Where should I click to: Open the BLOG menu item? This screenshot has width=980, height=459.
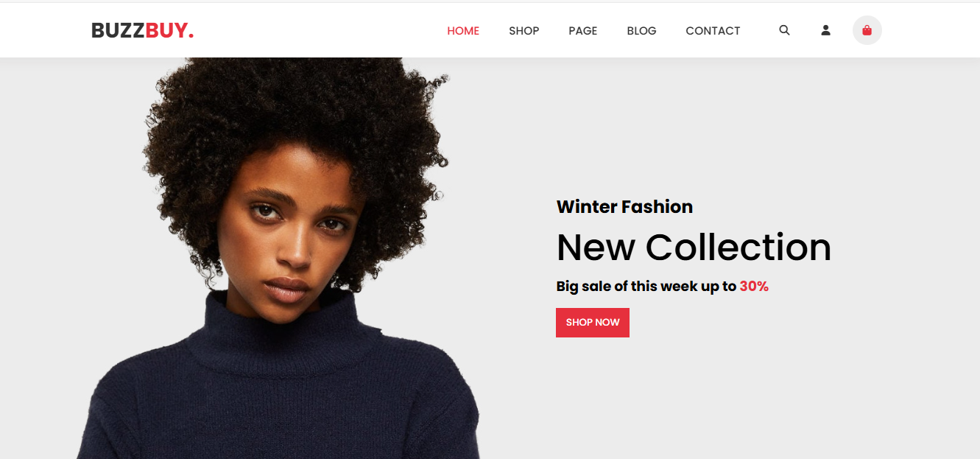pyautogui.click(x=641, y=31)
